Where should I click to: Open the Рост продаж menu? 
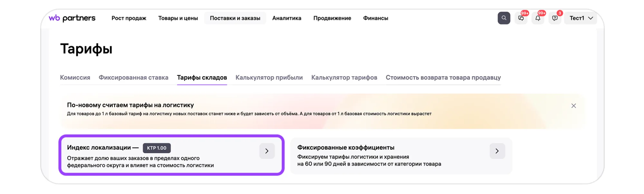pyautogui.click(x=129, y=18)
